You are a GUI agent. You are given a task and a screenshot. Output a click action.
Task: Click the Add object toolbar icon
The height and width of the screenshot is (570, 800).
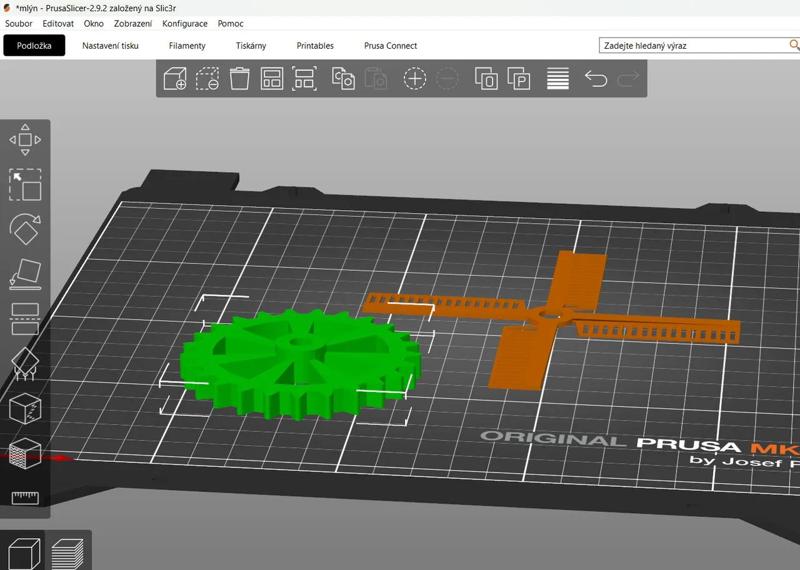[x=175, y=79]
